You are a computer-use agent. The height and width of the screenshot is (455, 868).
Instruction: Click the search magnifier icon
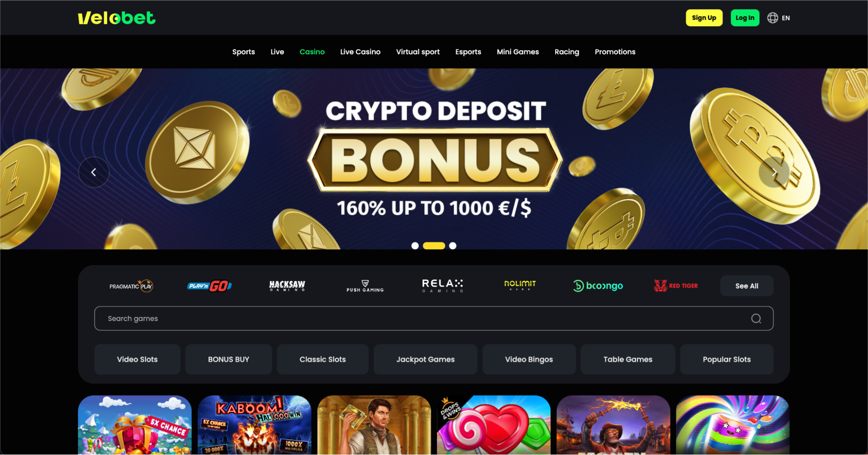tap(756, 319)
